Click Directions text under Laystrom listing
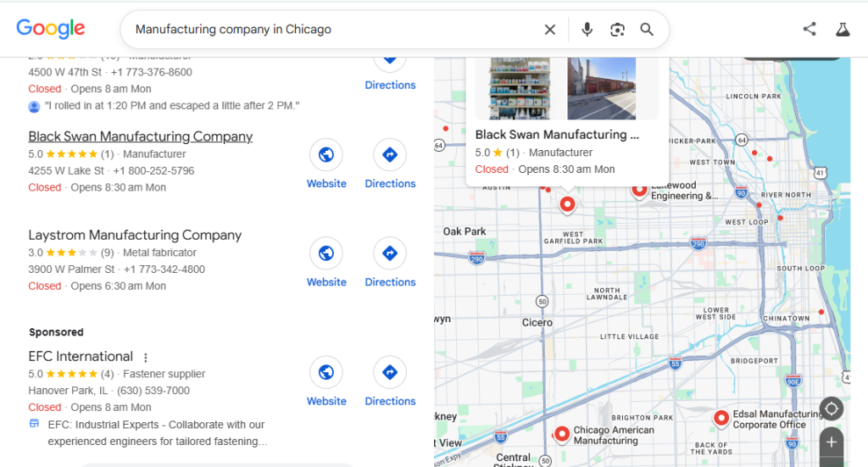The height and width of the screenshot is (467, 868). (390, 282)
